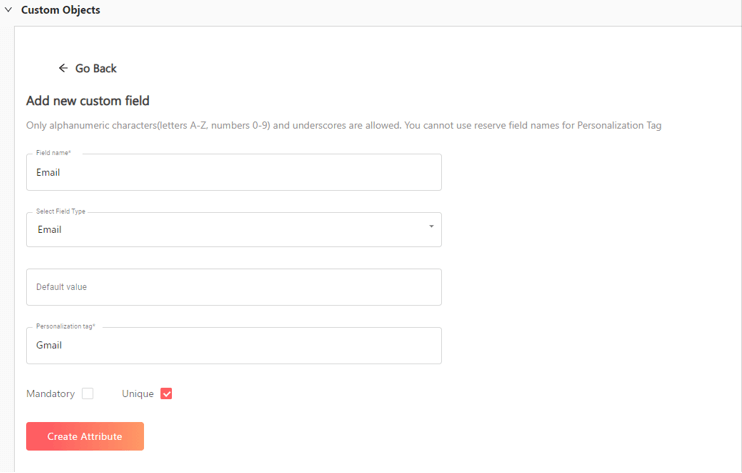Viewport: 742px width, 473px height.
Task: Click the Custom Objects section title
Action: (x=61, y=10)
